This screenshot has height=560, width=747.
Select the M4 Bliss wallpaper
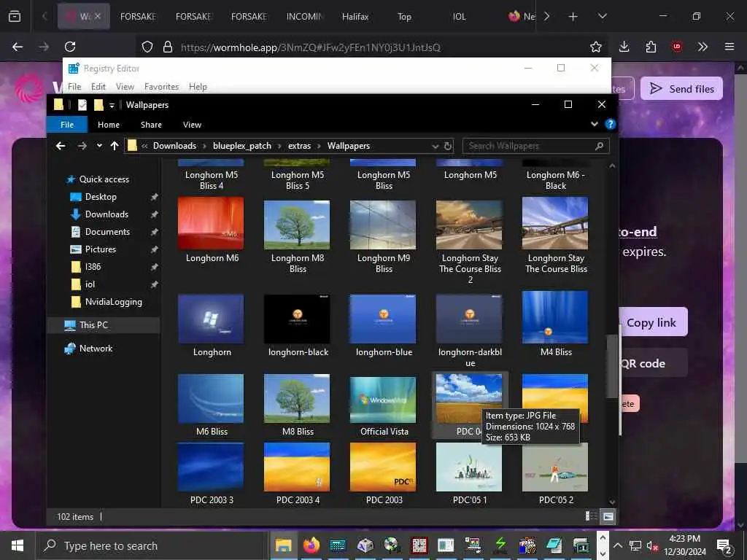[x=555, y=317]
